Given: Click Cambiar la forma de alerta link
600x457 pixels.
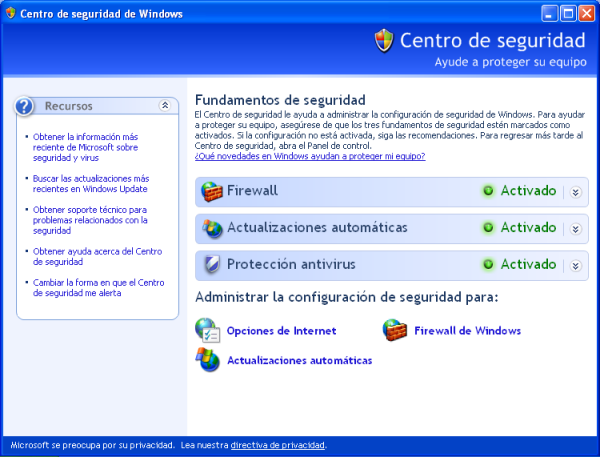Looking at the screenshot, I should click(x=84, y=288).
